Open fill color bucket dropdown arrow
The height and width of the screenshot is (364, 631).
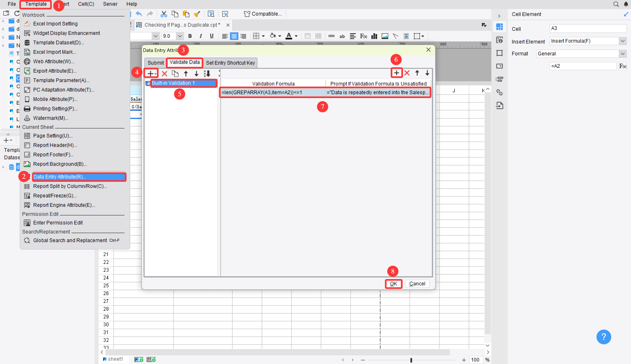pos(280,36)
